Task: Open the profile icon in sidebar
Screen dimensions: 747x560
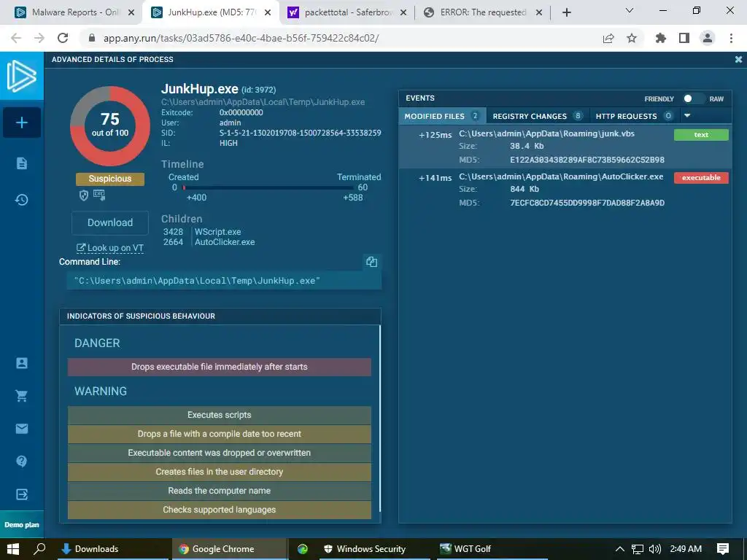Action: click(x=22, y=363)
